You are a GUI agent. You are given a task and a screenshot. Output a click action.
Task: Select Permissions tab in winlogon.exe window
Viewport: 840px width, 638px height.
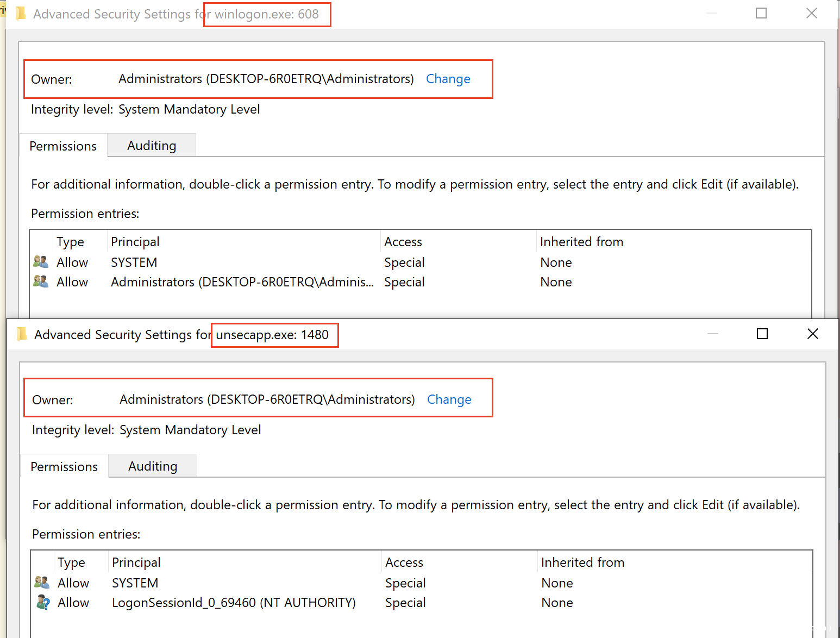(x=63, y=146)
